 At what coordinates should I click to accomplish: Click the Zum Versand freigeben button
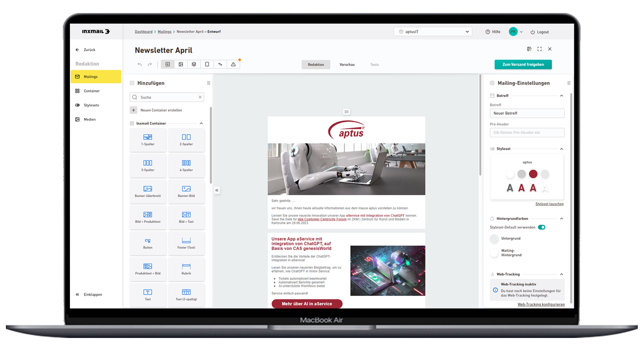tap(523, 64)
